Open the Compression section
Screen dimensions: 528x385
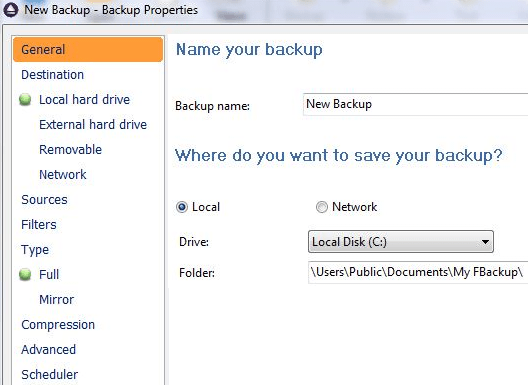click(x=58, y=324)
